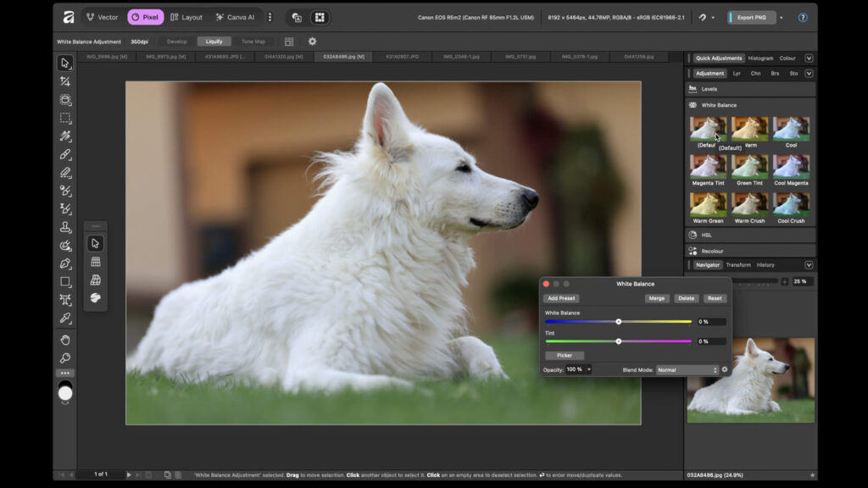Open the Liquify settings gear icon

311,41
